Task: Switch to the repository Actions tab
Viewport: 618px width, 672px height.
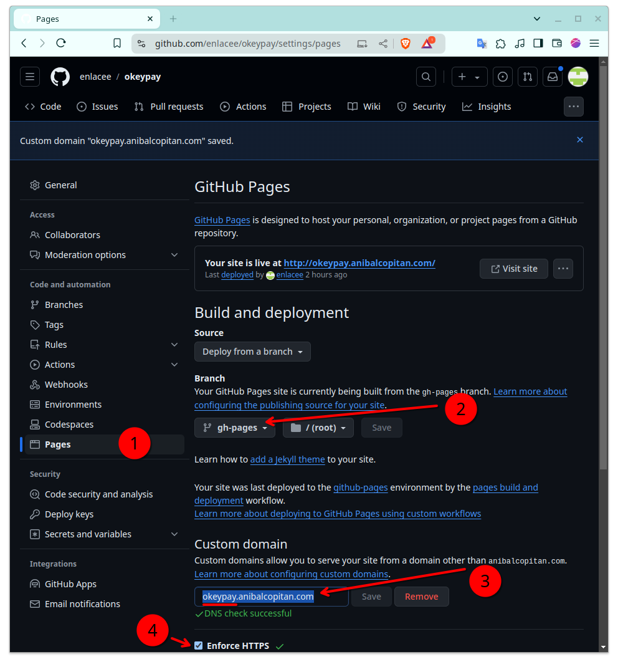Action: click(243, 107)
